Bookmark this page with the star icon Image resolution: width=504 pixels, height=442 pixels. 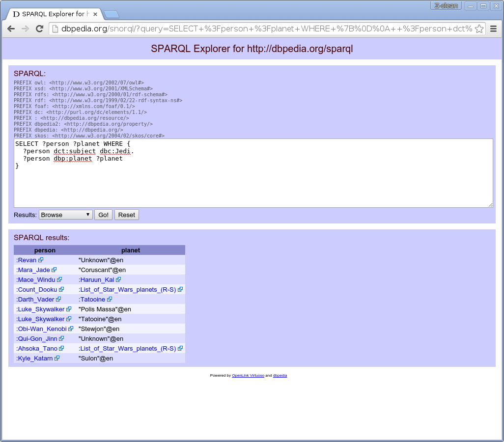coord(479,29)
